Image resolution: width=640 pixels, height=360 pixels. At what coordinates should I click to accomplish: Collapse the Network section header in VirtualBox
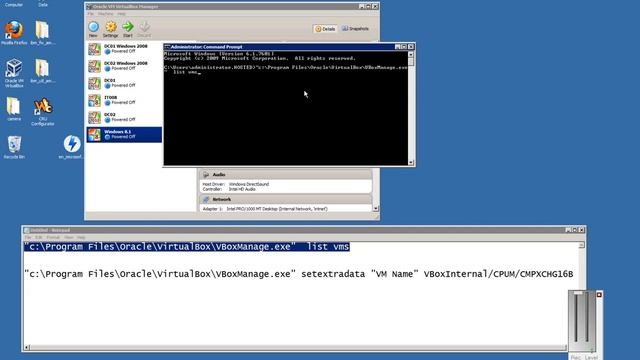coord(285,200)
